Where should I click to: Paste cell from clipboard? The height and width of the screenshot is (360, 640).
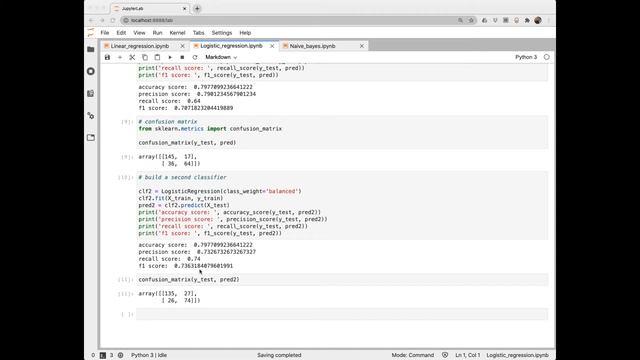coord(158,58)
